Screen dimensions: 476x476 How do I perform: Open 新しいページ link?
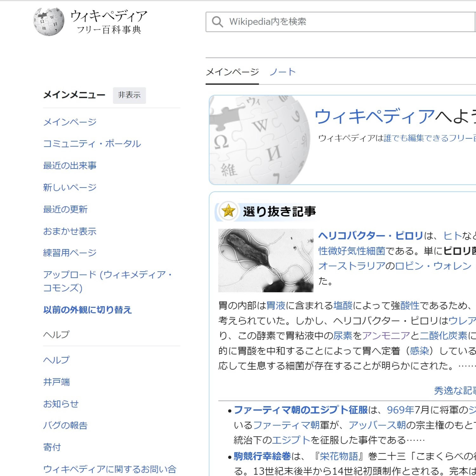pyautogui.click(x=70, y=188)
